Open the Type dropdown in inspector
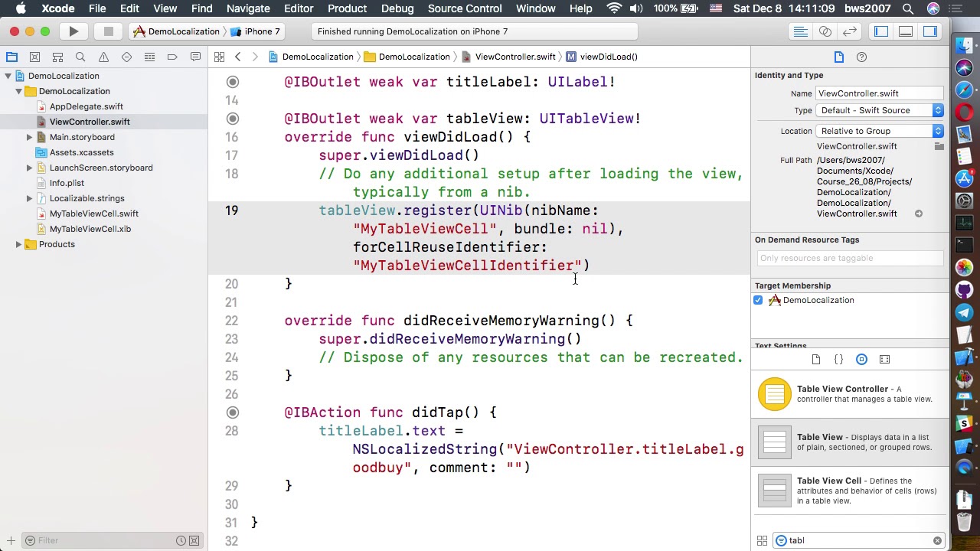Screen dimensions: 980x551 [x=880, y=110]
